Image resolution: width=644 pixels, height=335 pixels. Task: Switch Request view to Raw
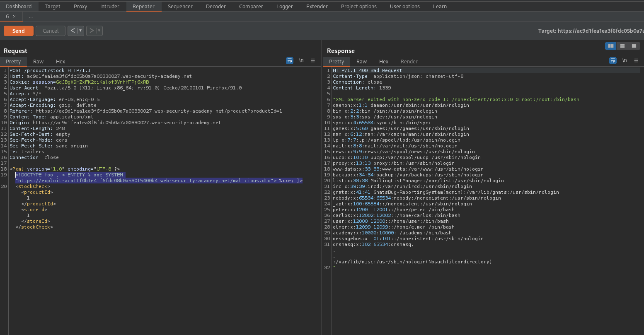coord(38,61)
